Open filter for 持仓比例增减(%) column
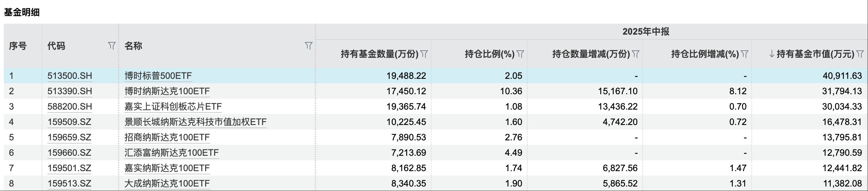This screenshot has height=191, width=868. pyautogui.click(x=745, y=54)
